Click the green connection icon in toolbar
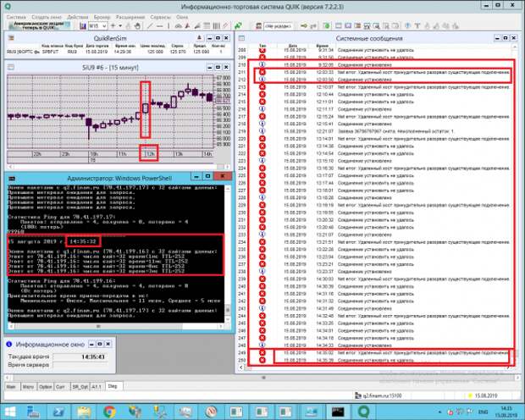Screen dimensions: 525x420 [238, 25]
